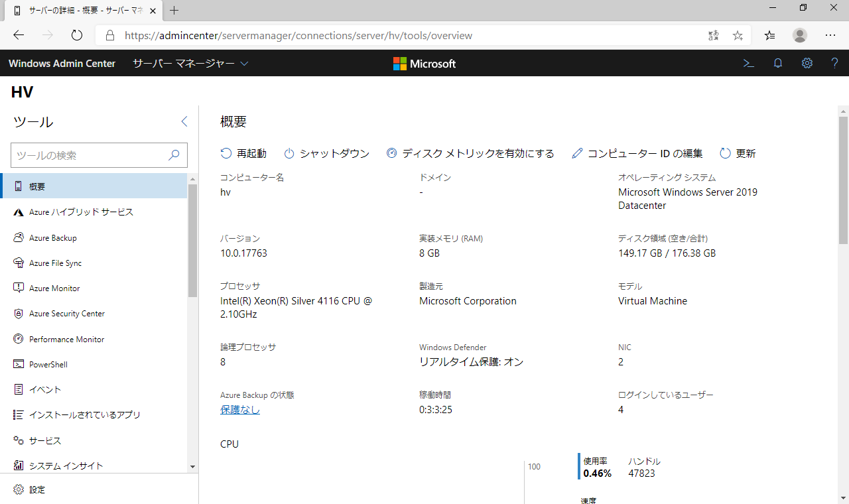Click the ハンドル value 47823
Viewport: 849px width, 504px height.
pos(641,473)
